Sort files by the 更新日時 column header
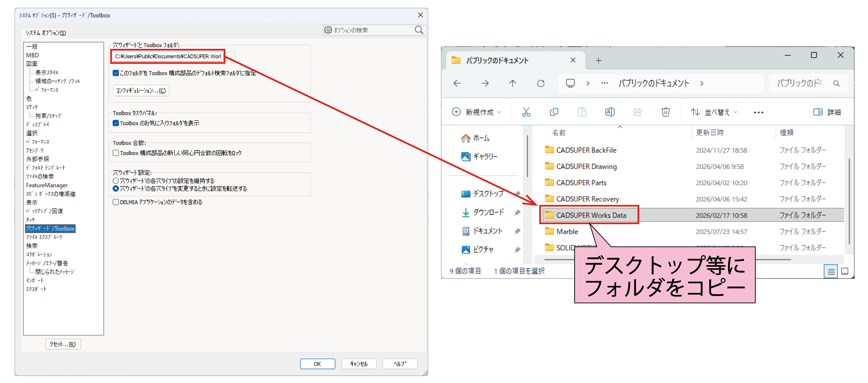This screenshot has height=383, width=868. pos(710,133)
